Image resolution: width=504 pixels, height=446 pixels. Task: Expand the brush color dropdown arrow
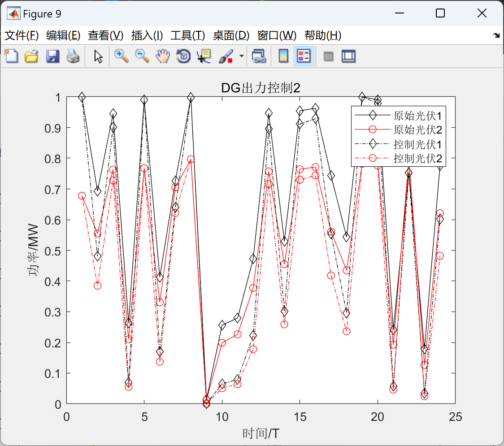tap(242, 56)
